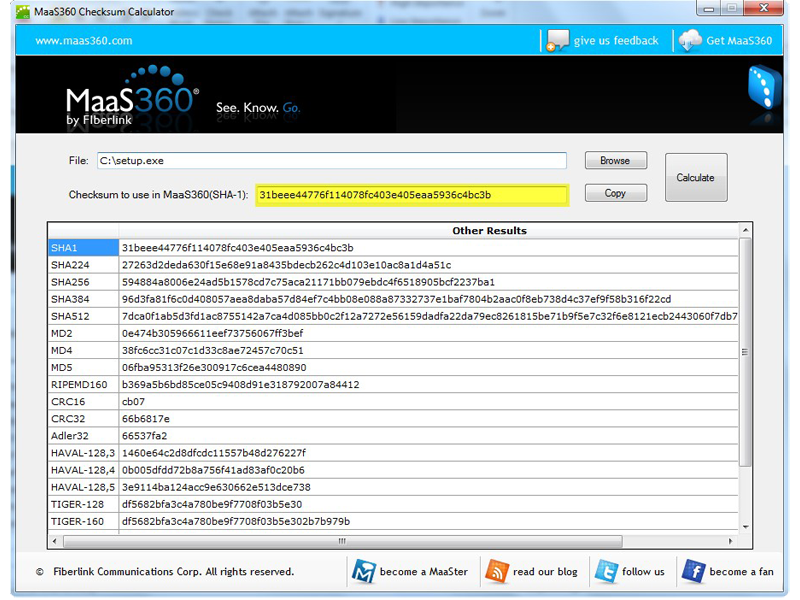Click the become a fan link
The height and width of the screenshot is (600, 800).
[741, 572]
